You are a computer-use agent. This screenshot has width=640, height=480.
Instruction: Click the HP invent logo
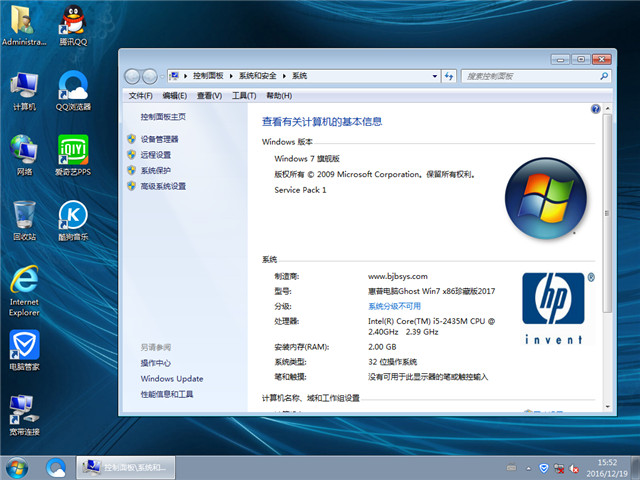556,309
